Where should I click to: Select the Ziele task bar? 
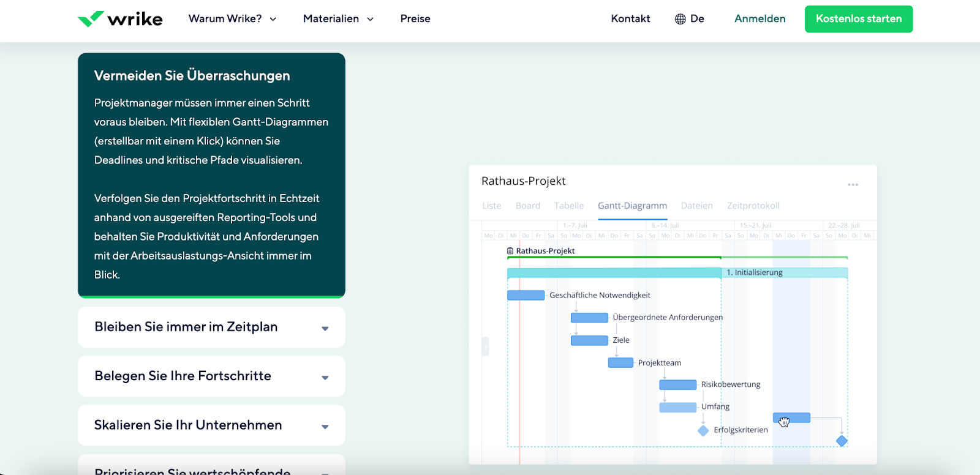[589, 340]
